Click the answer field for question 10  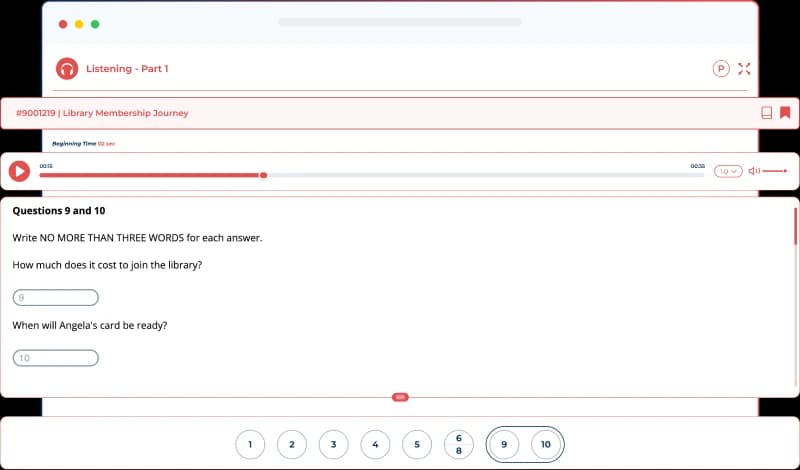pyautogui.click(x=56, y=358)
